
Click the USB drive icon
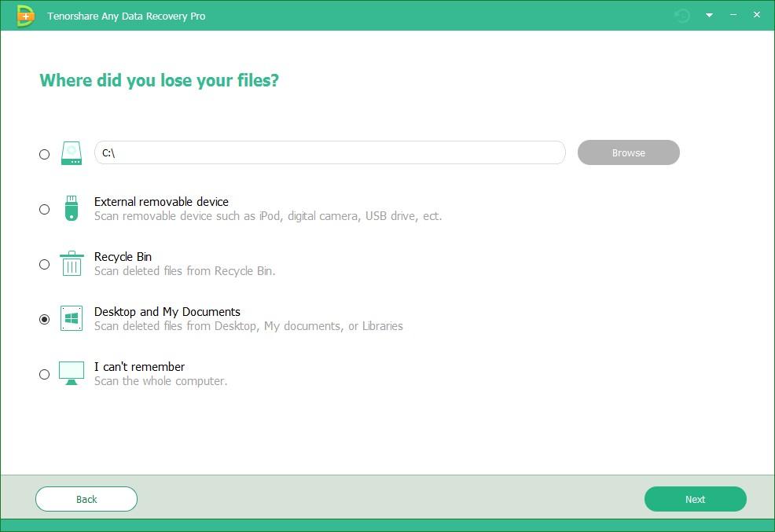(72, 208)
